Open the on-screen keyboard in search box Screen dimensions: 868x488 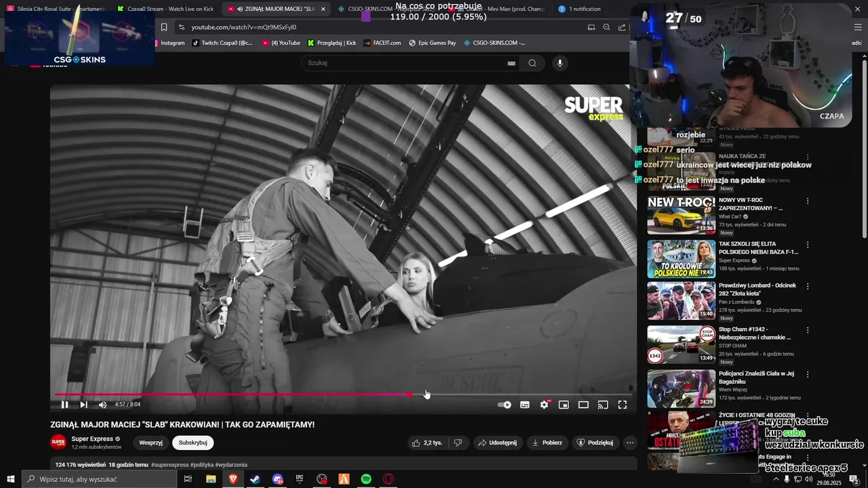(x=511, y=63)
